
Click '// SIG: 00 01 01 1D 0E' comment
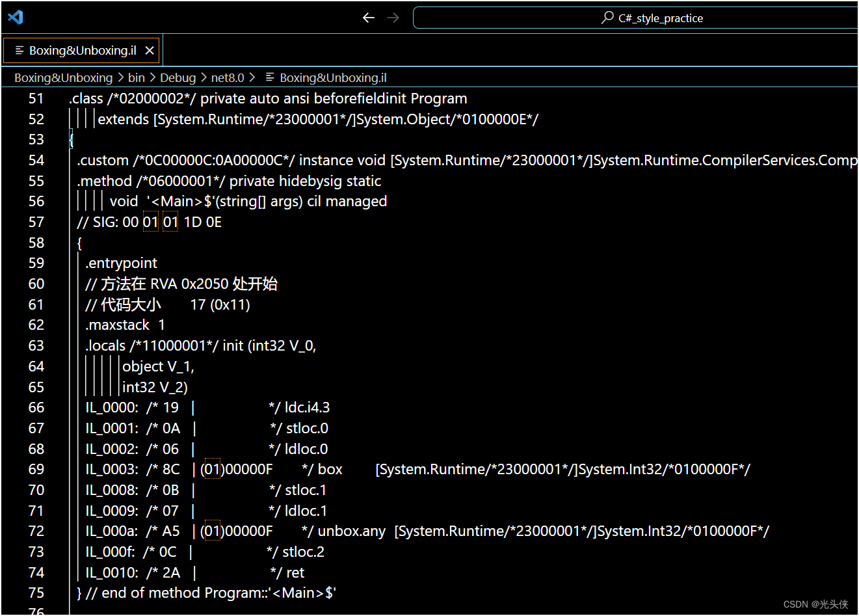150,222
